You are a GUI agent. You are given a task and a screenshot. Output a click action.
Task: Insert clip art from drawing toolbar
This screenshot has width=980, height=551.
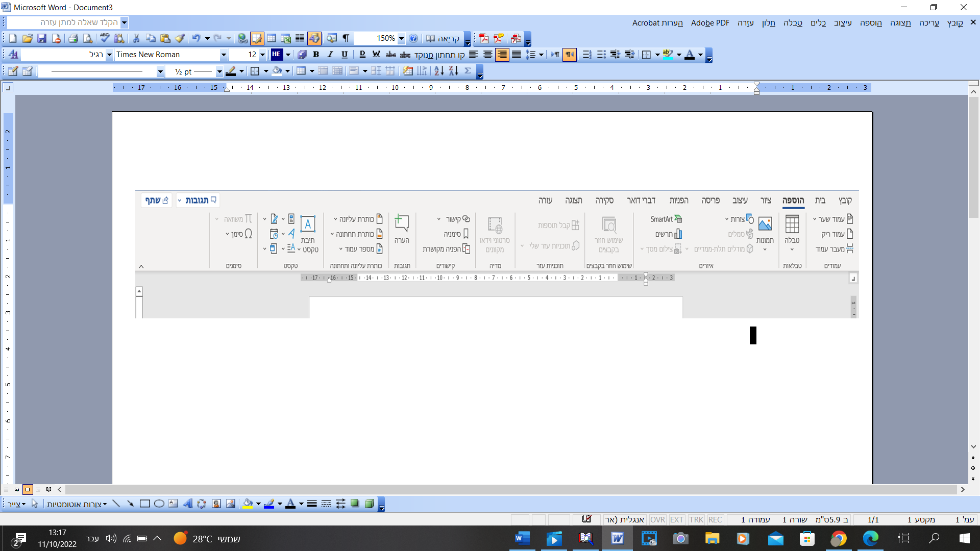[216, 504]
